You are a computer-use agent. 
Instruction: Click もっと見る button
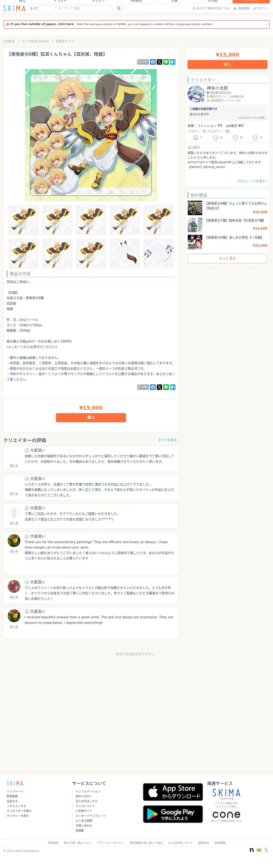(x=227, y=258)
